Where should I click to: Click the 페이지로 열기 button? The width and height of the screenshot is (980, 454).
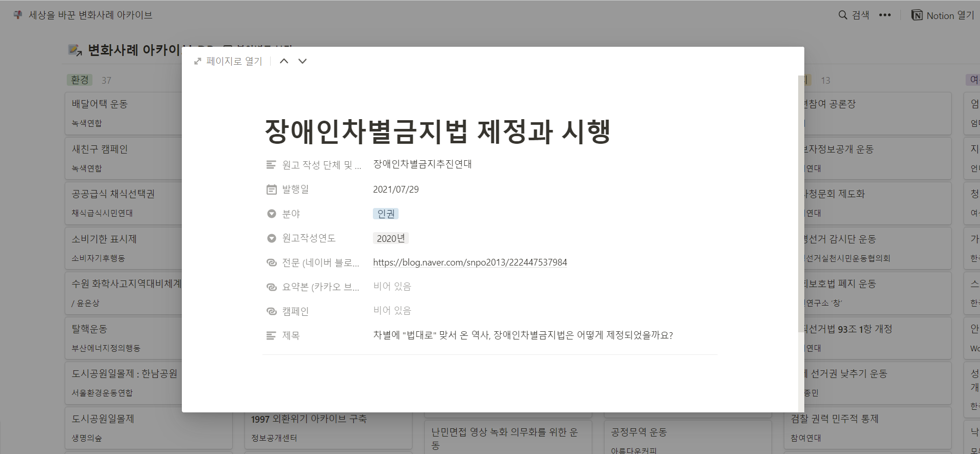point(234,61)
